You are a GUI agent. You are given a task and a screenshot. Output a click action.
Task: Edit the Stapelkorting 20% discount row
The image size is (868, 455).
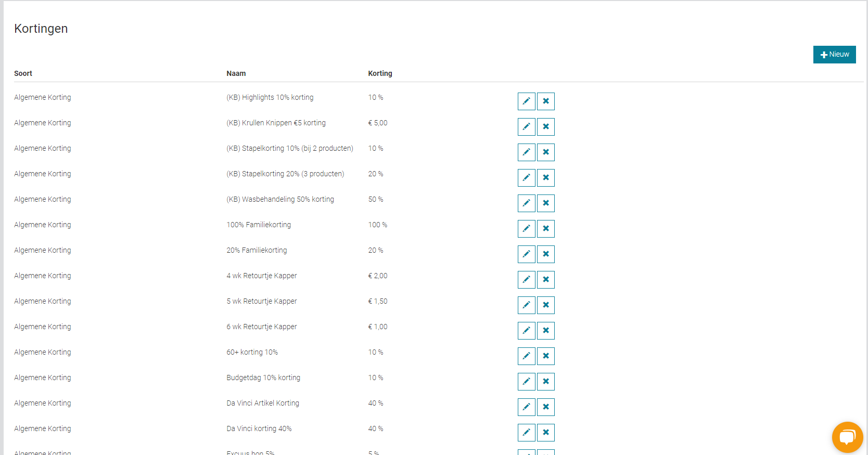[526, 178]
